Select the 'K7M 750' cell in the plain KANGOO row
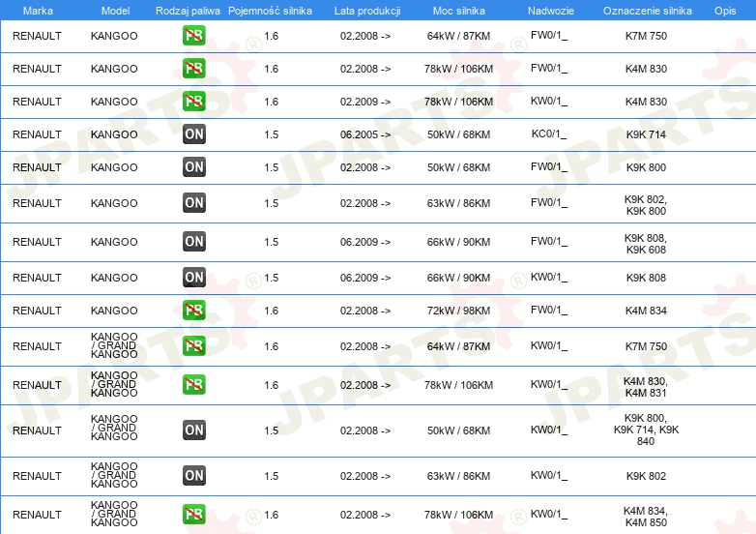 point(646,36)
